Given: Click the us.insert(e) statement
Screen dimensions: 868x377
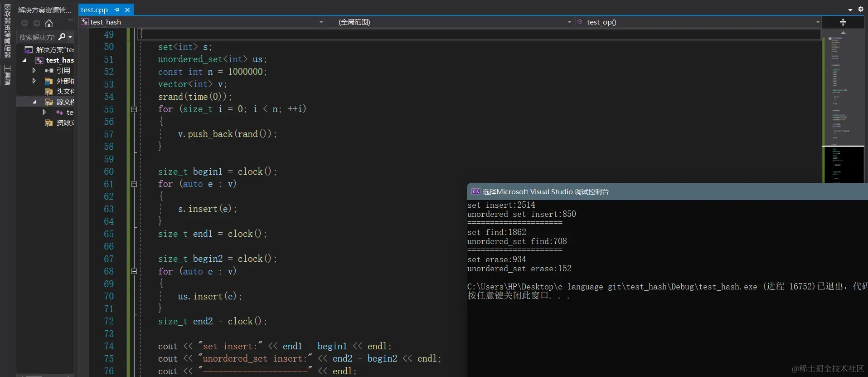Looking at the screenshot, I should [210, 296].
